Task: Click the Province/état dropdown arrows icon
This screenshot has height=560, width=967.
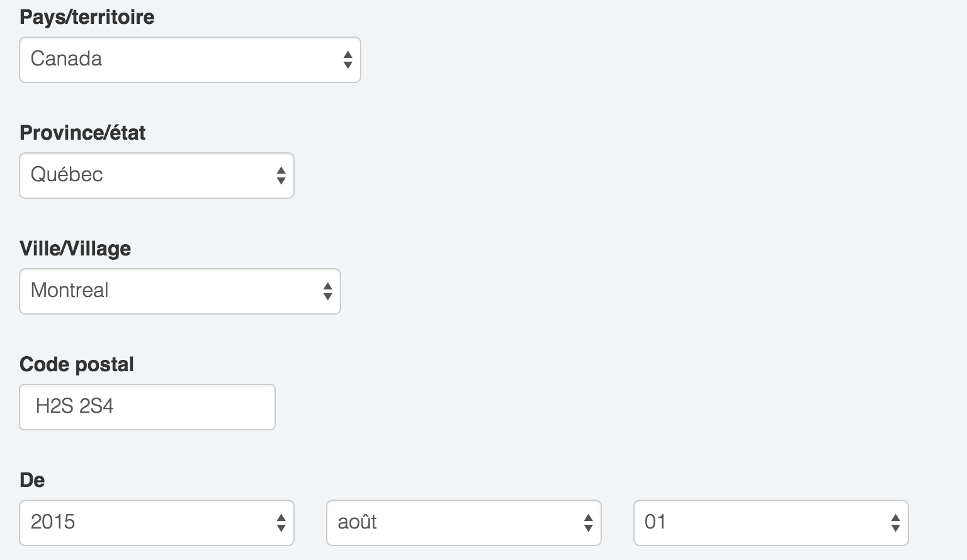Action: coord(281,176)
